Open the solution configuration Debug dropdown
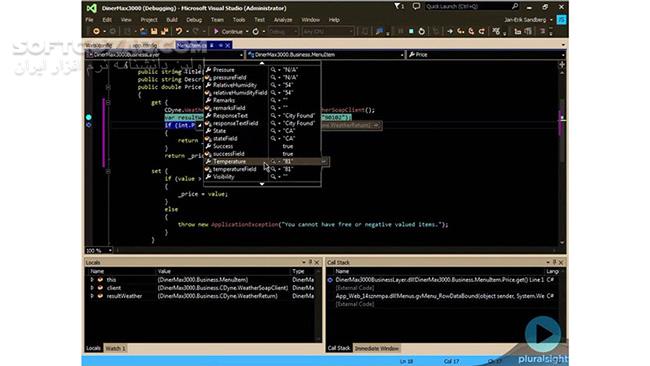650x366 pixels. [x=284, y=32]
